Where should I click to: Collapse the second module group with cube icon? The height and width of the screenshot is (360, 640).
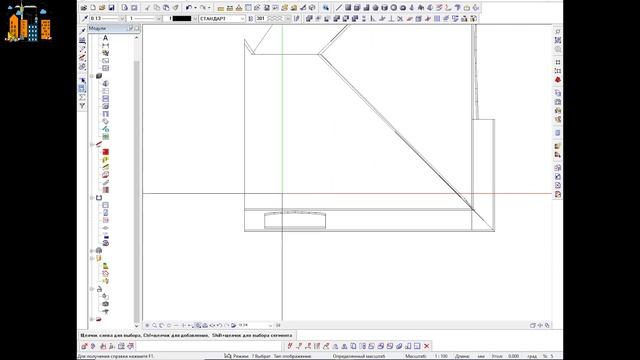(x=92, y=76)
